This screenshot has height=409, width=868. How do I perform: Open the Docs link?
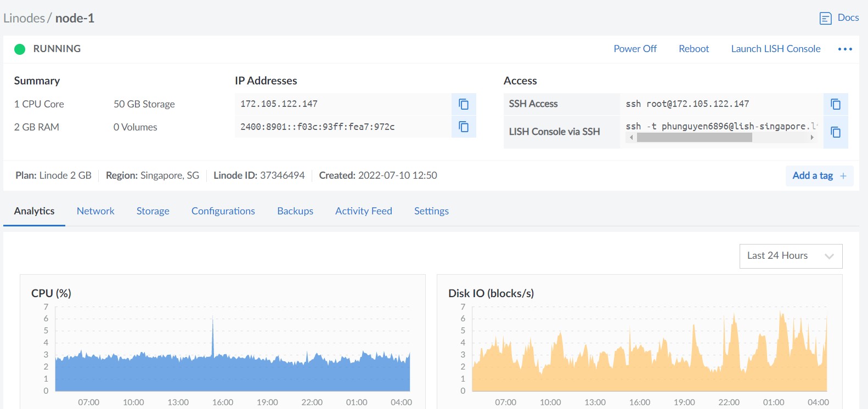coord(848,18)
